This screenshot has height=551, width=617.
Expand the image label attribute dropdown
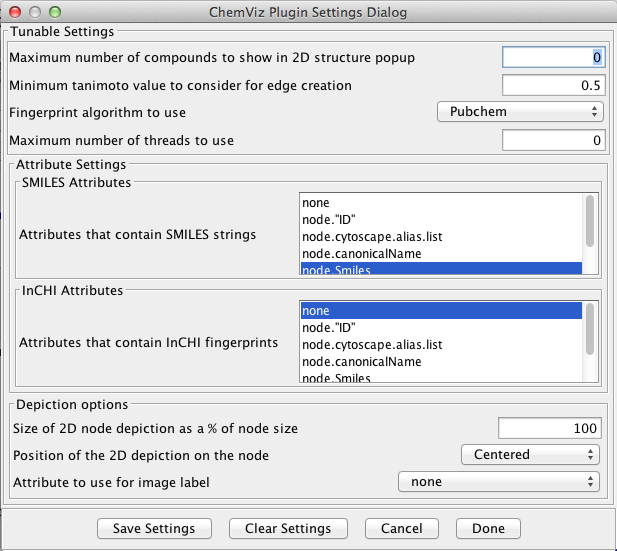tap(499, 482)
